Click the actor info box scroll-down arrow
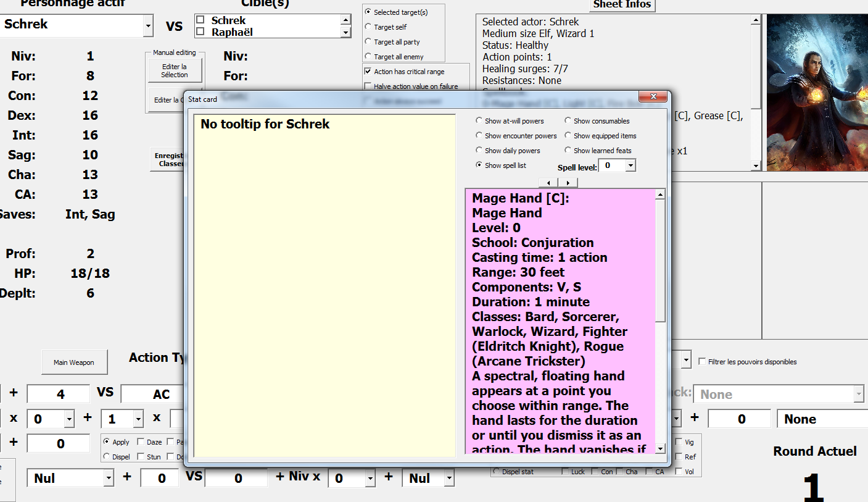Screen dimensions: 868x502 pyautogui.click(x=756, y=166)
